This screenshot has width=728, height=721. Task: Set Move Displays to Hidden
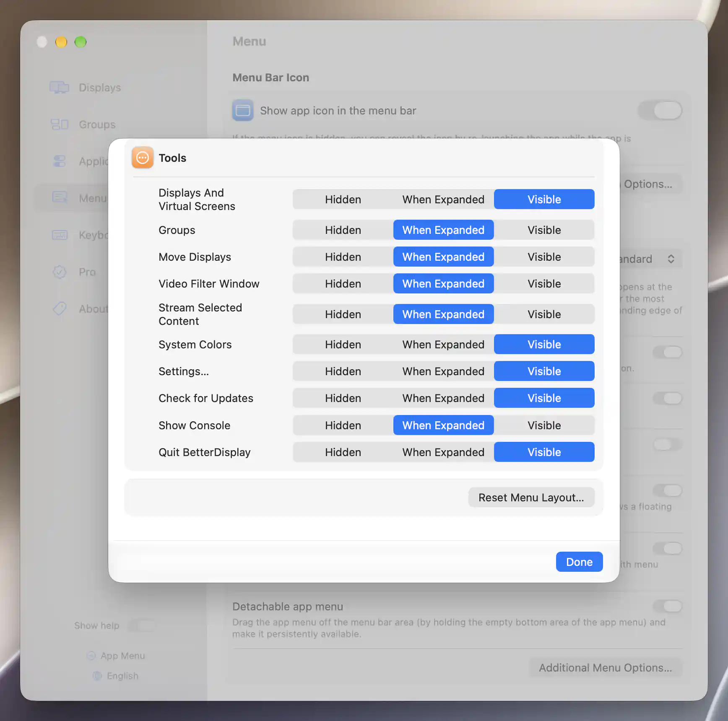(343, 257)
